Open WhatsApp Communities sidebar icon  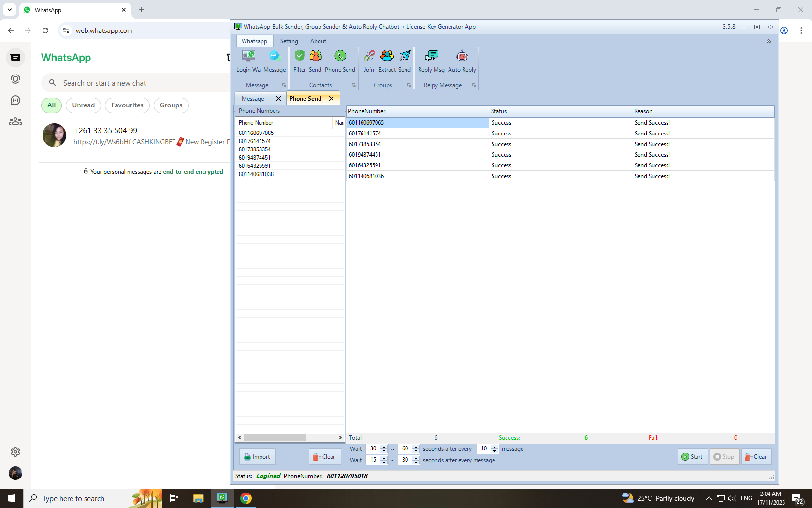15,121
